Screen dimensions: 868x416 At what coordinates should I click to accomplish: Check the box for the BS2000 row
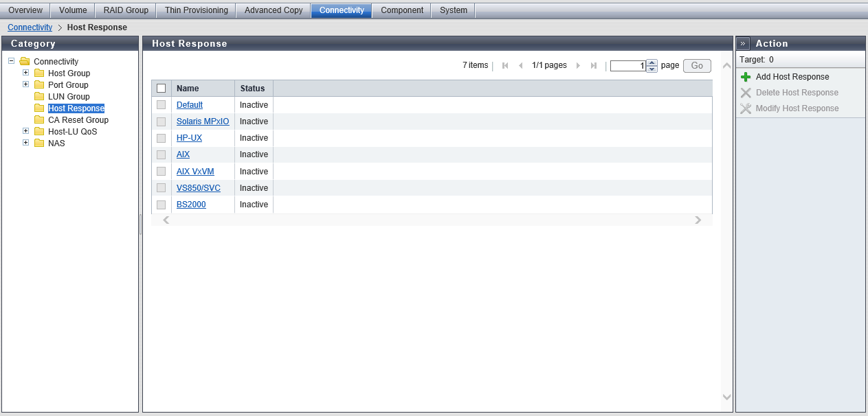coord(162,205)
